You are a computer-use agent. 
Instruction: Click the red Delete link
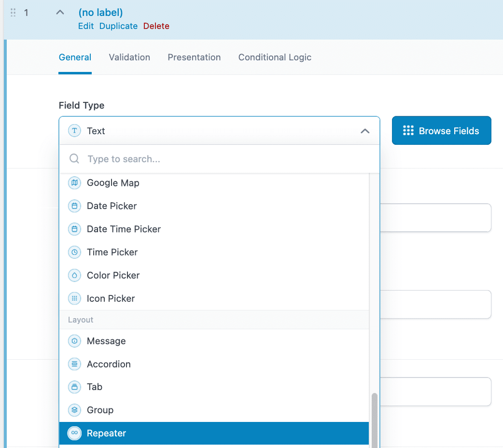coord(156,26)
